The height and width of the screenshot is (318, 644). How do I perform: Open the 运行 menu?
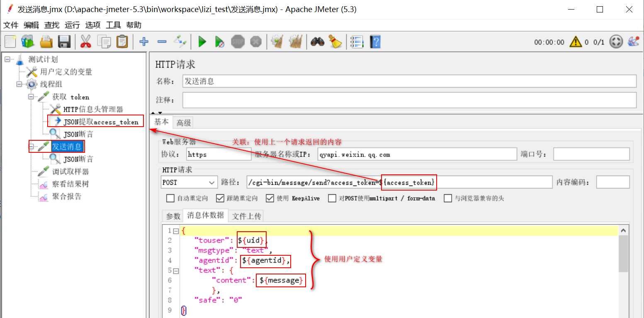tap(72, 25)
